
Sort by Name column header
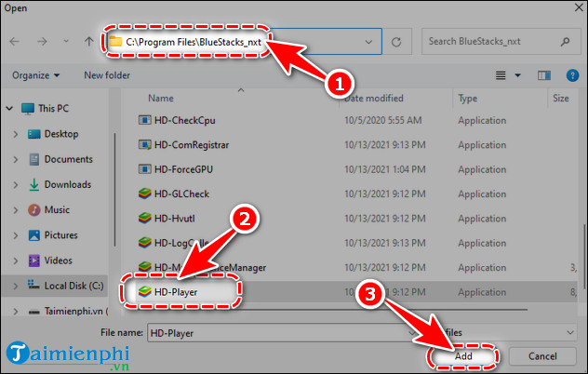[161, 99]
